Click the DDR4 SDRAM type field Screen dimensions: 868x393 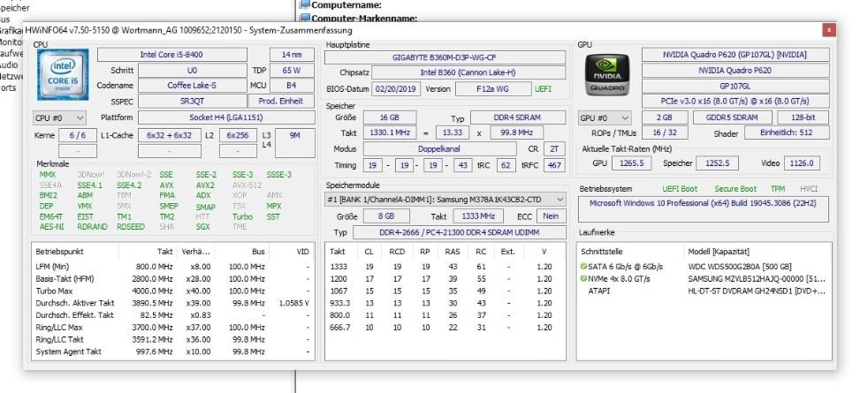point(518,117)
